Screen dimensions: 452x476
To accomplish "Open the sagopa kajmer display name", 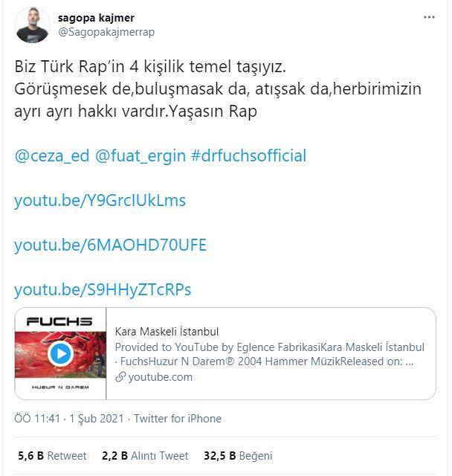I will pos(96,18).
